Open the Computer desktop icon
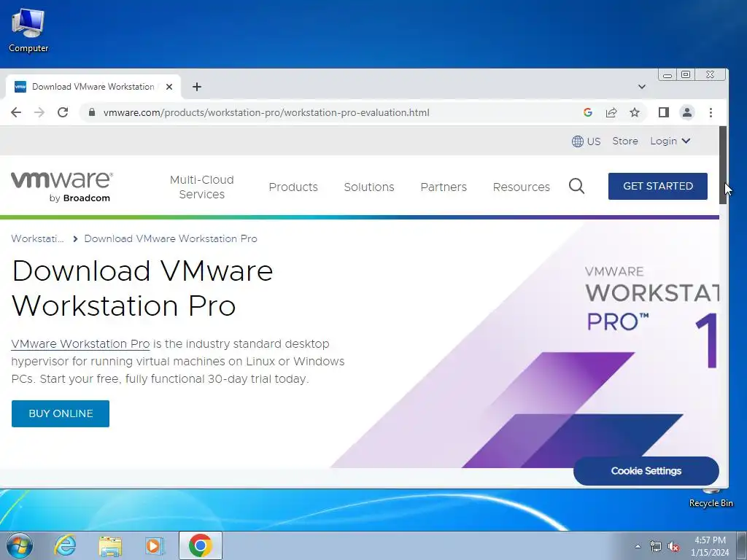 tap(28, 31)
